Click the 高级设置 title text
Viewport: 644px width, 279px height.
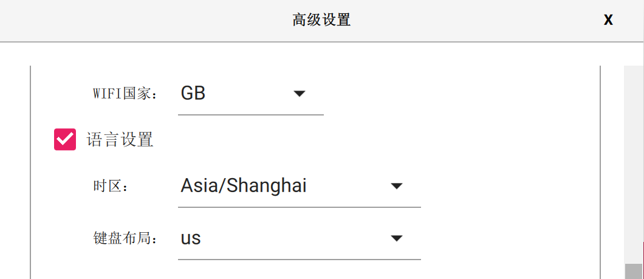(321, 20)
